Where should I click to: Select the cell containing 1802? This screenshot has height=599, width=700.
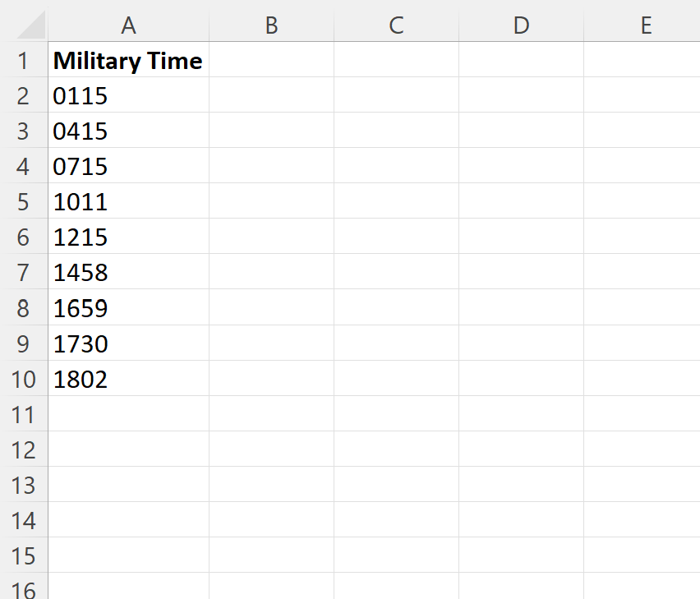click(128, 379)
